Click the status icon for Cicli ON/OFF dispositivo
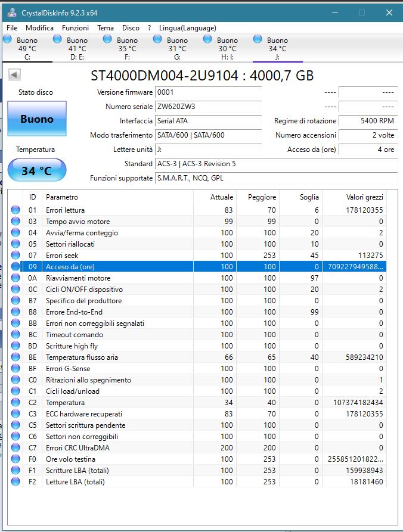Screen dimensions: 403x532 click(x=15, y=289)
